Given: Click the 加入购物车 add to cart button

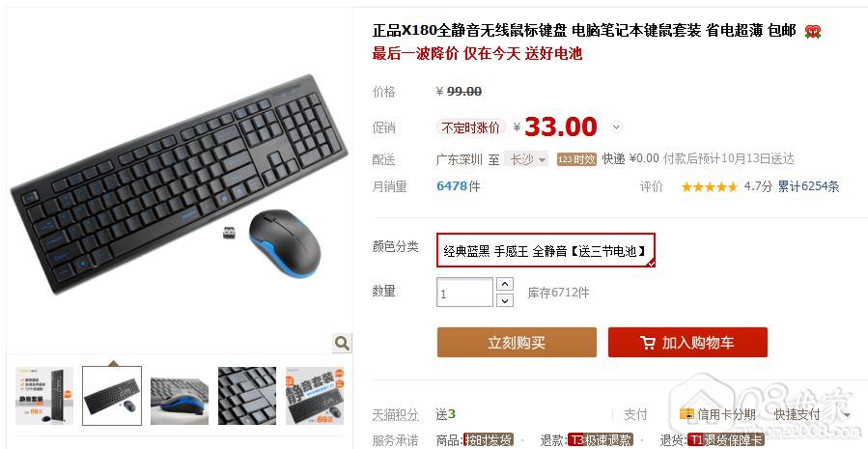Looking at the screenshot, I should point(687,342).
